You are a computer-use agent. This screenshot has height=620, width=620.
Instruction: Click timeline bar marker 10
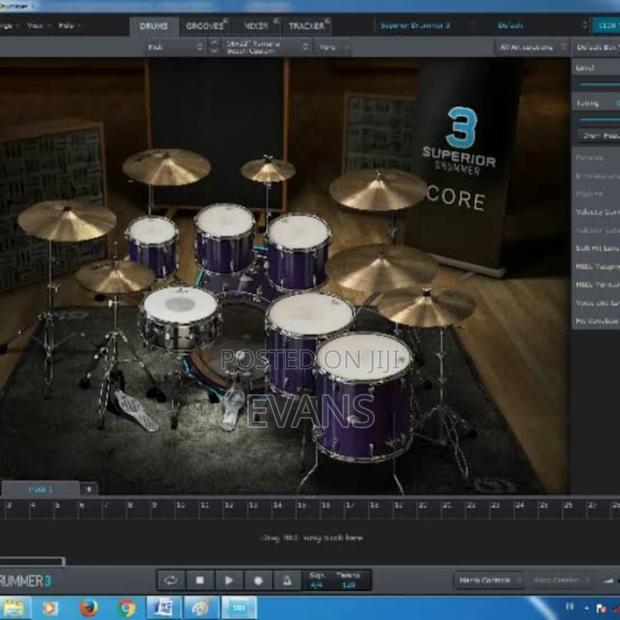tap(180, 506)
